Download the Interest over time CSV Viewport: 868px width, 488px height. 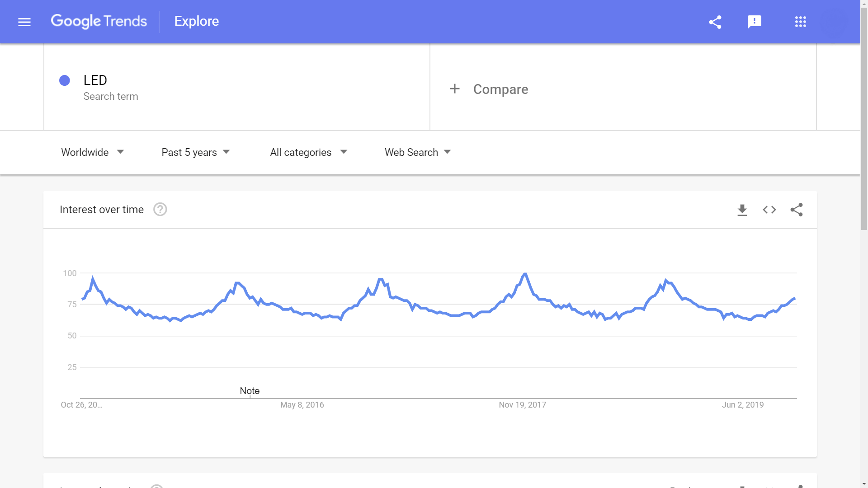(x=742, y=210)
